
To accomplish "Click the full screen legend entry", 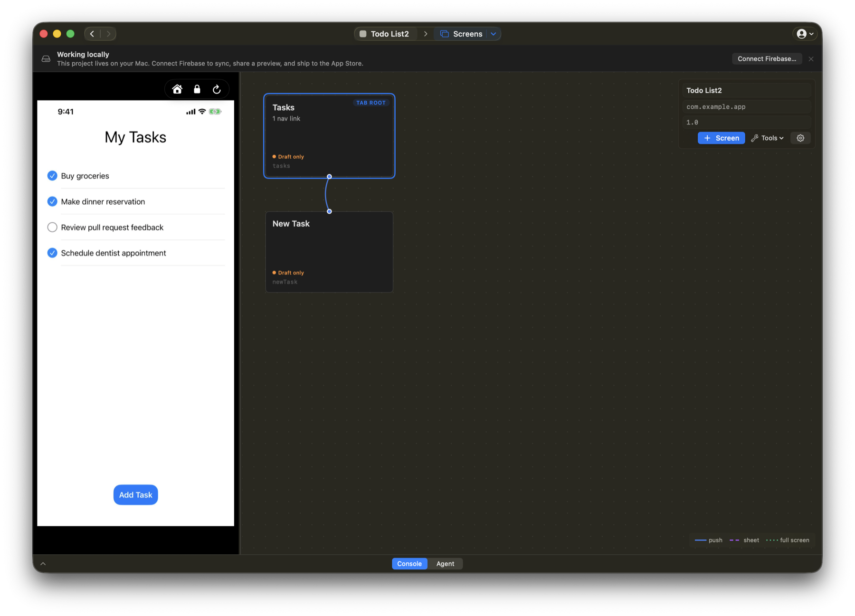I will click(788, 540).
